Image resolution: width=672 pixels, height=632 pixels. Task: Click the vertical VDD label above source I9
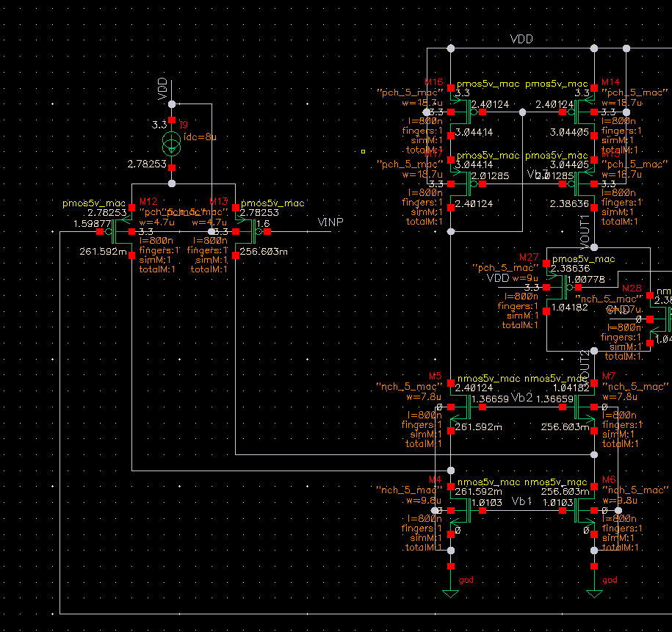pos(162,89)
